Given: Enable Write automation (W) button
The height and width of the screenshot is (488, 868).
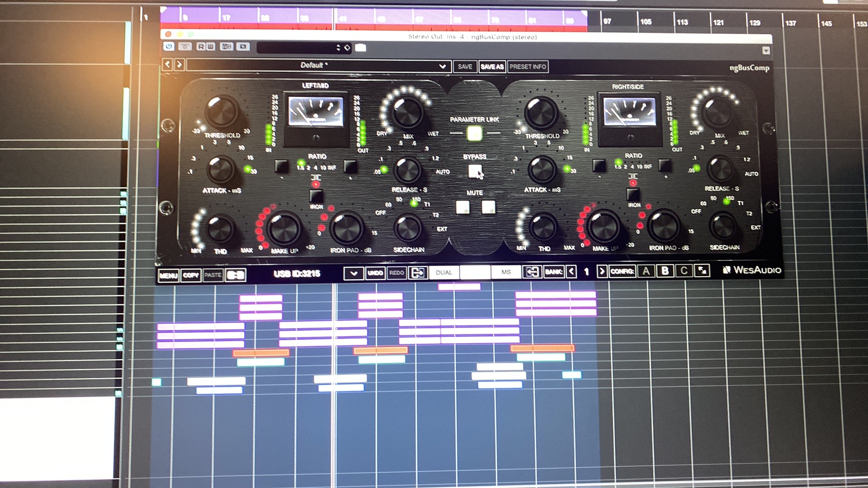Looking at the screenshot, I should click(210, 47).
